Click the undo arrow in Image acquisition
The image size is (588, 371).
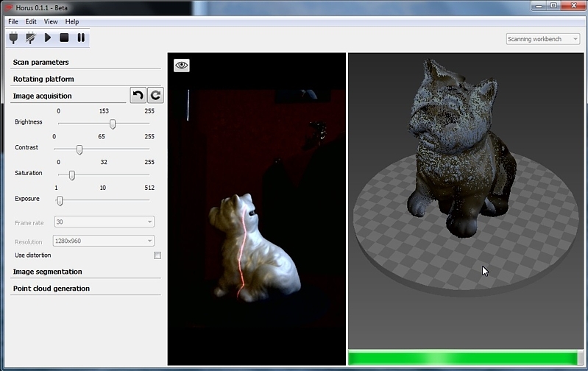click(x=138, y=95)
